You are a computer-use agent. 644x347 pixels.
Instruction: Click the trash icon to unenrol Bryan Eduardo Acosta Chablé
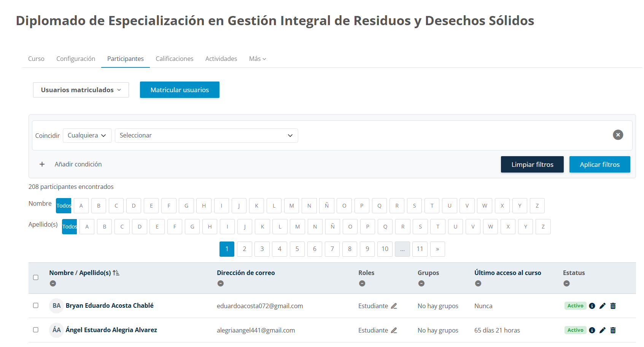[x=613, y=306]
